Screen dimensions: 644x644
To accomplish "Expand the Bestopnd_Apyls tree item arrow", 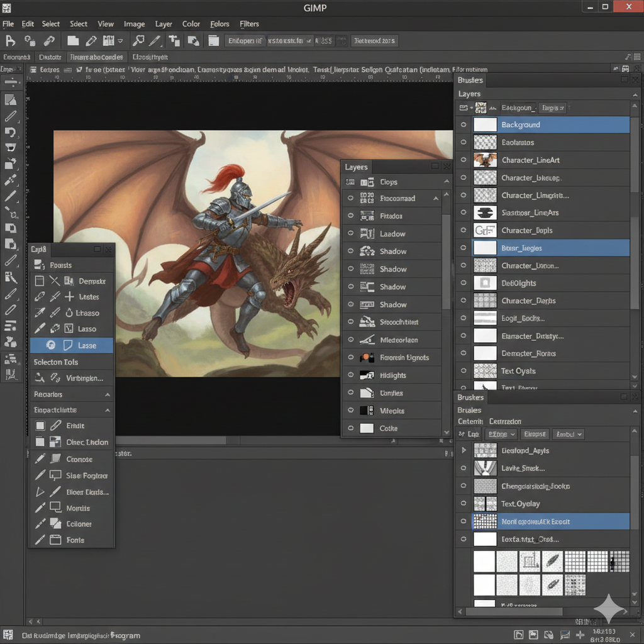I will click(x=464, y=450).
